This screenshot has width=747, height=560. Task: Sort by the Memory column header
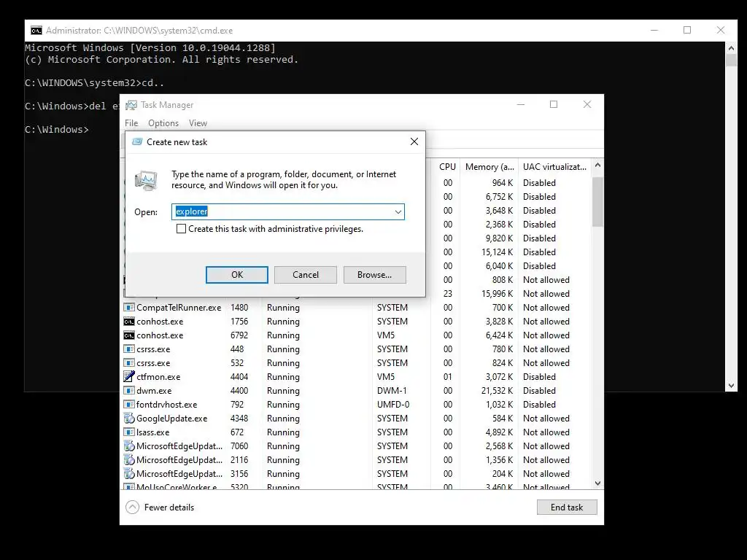point(489,167)
